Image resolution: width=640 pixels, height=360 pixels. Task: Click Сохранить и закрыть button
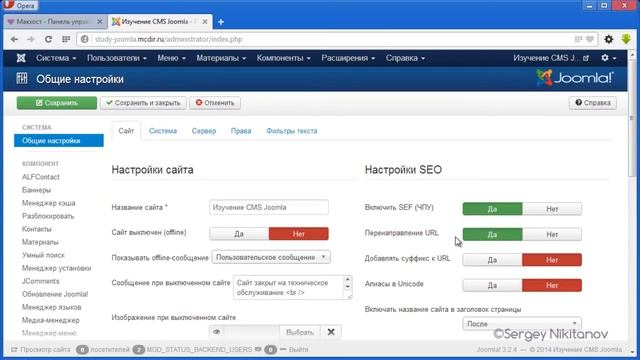pos(143,103)
